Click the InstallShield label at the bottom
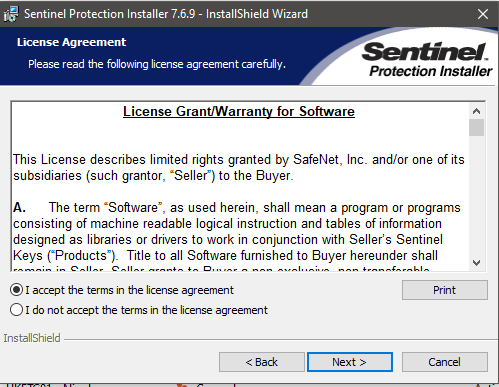The height and width of the screenshot is (387, 499). (32, 338)
